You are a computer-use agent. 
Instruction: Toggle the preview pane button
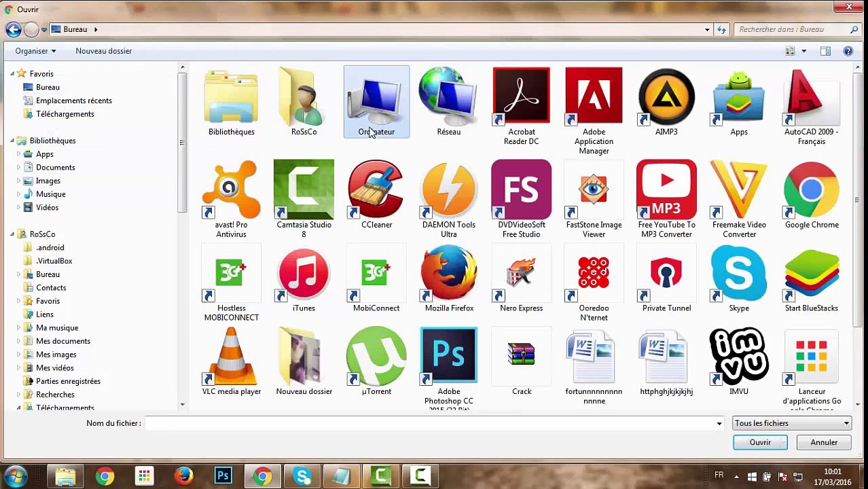(825, 51)
